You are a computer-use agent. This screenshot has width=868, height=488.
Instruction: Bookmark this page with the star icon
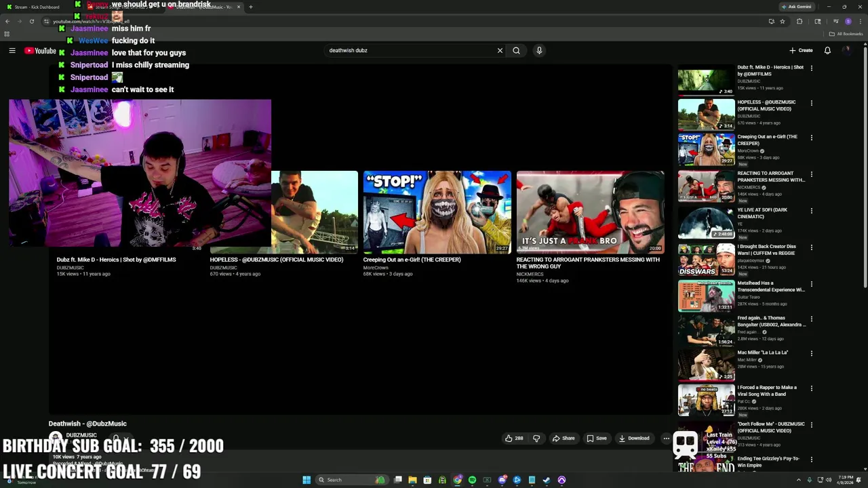[x=782, y=21]
